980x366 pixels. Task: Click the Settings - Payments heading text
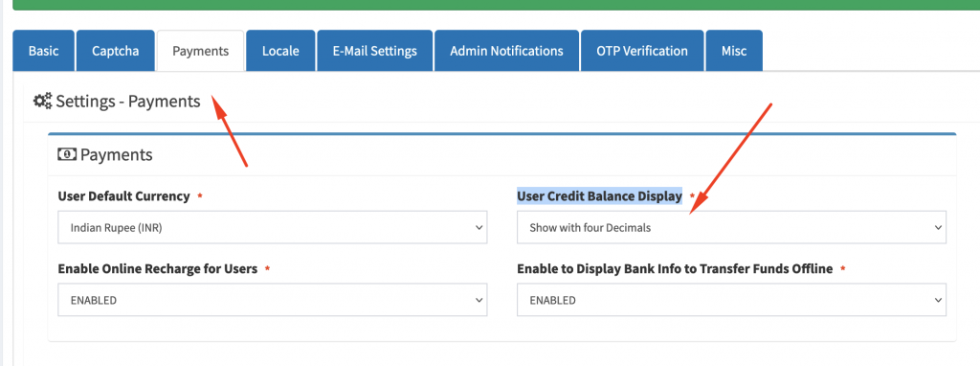(x=128, y=101)
